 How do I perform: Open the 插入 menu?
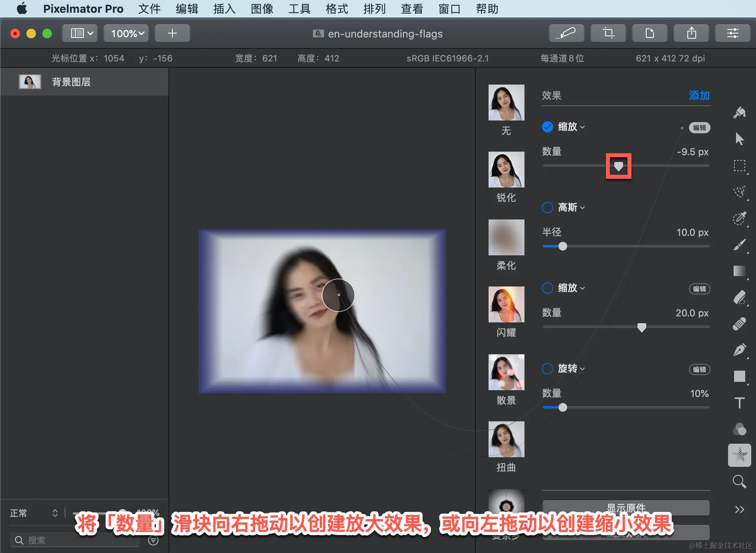(x=224, y=9)
